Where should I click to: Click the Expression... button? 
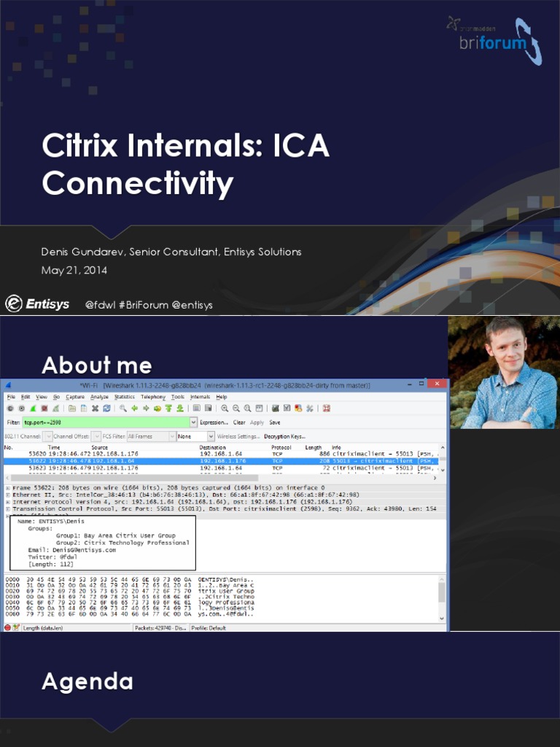click(x=214, y=422)
